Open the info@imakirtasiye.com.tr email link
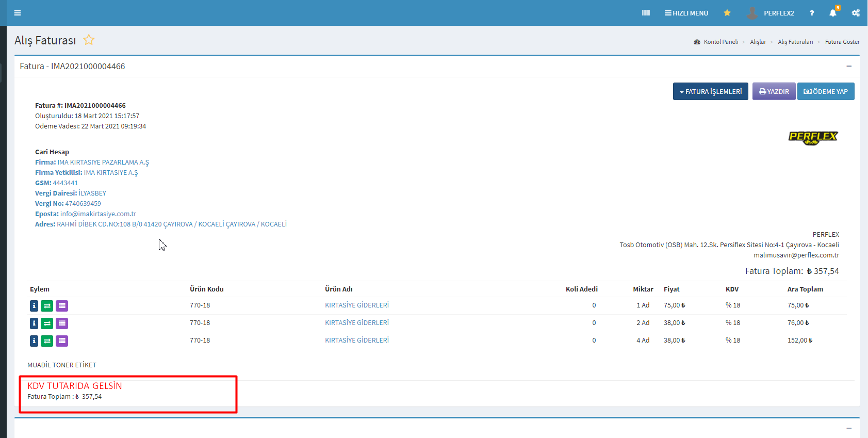Screen dimensions: 868x438 (x=98, y=214)
